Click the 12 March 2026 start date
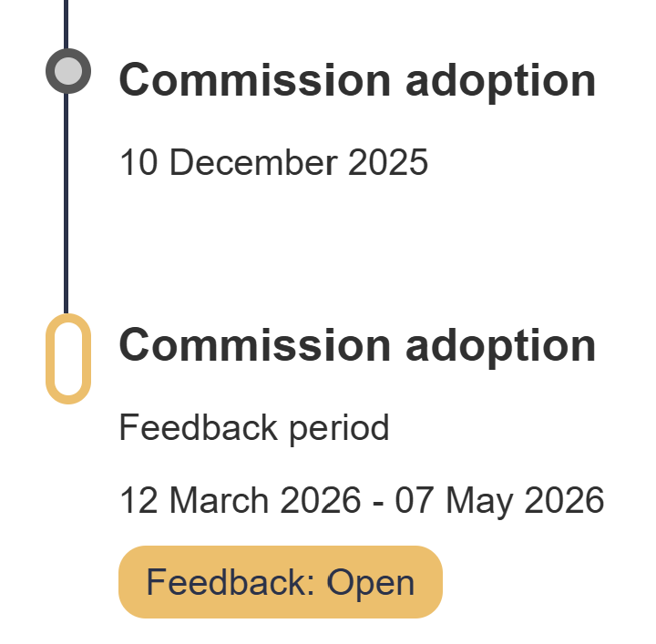The width and height of the screenshot is (656, 644). [x=239, y=500]
